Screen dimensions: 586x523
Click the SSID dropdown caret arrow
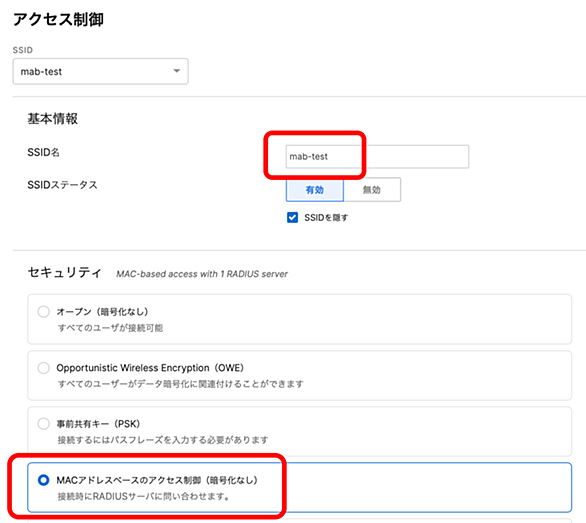coord(177,71)
